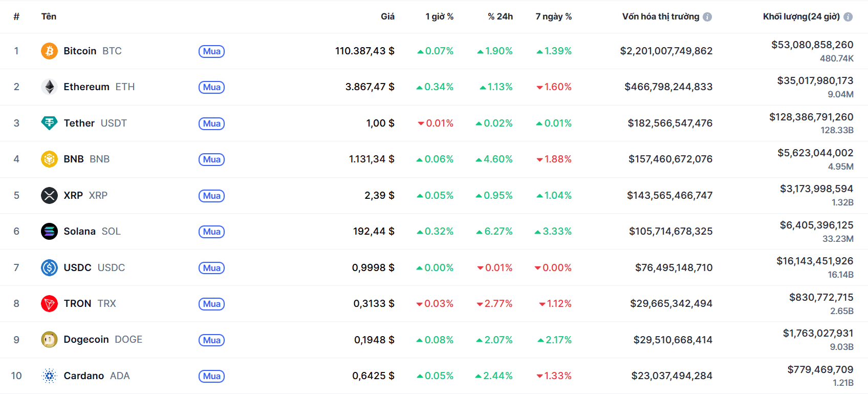
Task: Open the Bitcoin BTC name link
Action: click(93, 51)
